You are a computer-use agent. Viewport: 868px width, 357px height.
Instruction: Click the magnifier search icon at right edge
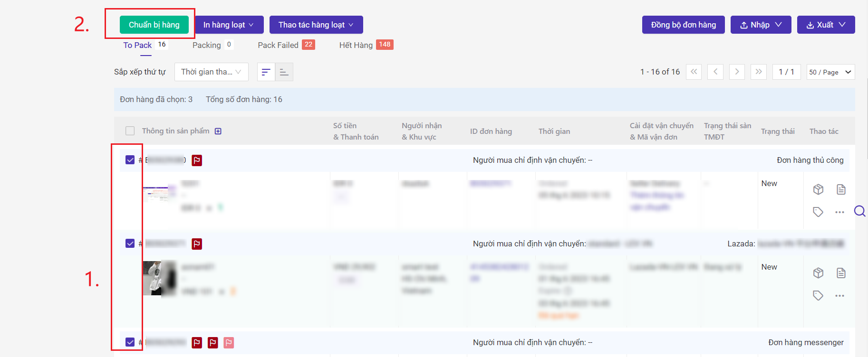click(x=859, y=211)
